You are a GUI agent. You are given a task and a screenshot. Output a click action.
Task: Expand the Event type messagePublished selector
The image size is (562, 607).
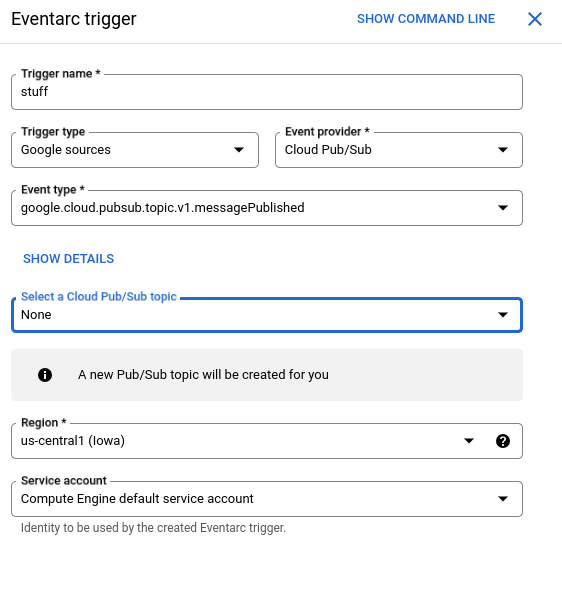point(267,208)
